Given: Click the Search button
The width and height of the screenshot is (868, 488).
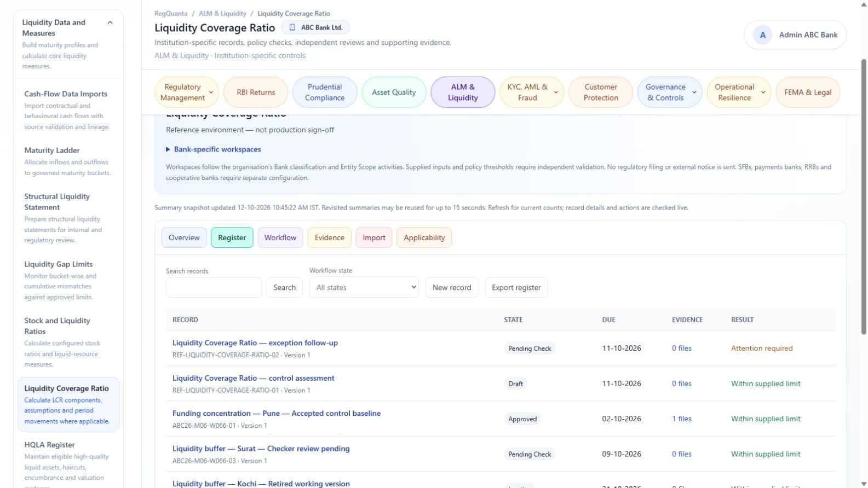Looking at the screenshot, I should tap(284, 287).
